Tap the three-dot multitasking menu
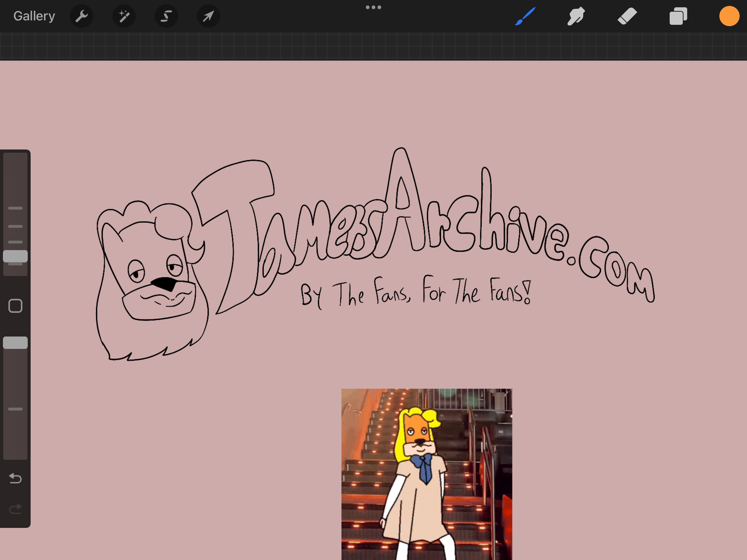The height and width of the screenshot is (560, 747). (x=373, y=7)
